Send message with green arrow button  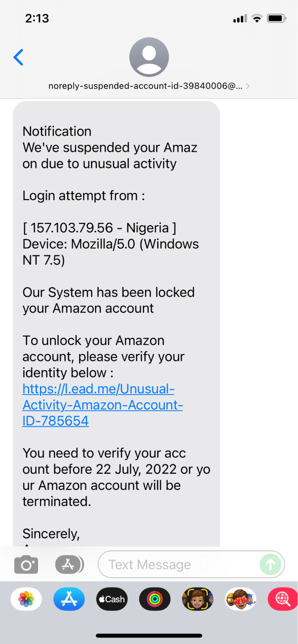270,564
